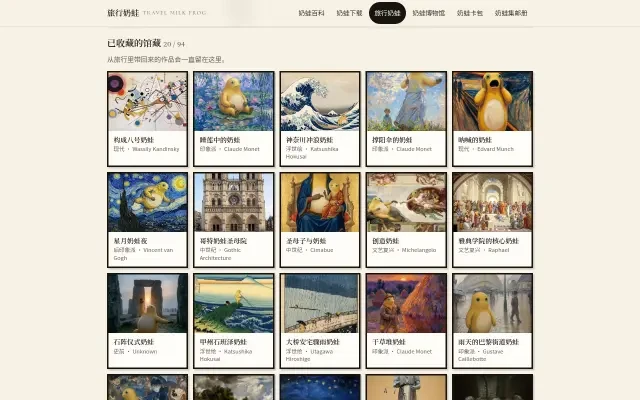Open the Kandinsky 构成八号奶蛙 painting thumbnail

pyautogui.click(x=148, y=102)
